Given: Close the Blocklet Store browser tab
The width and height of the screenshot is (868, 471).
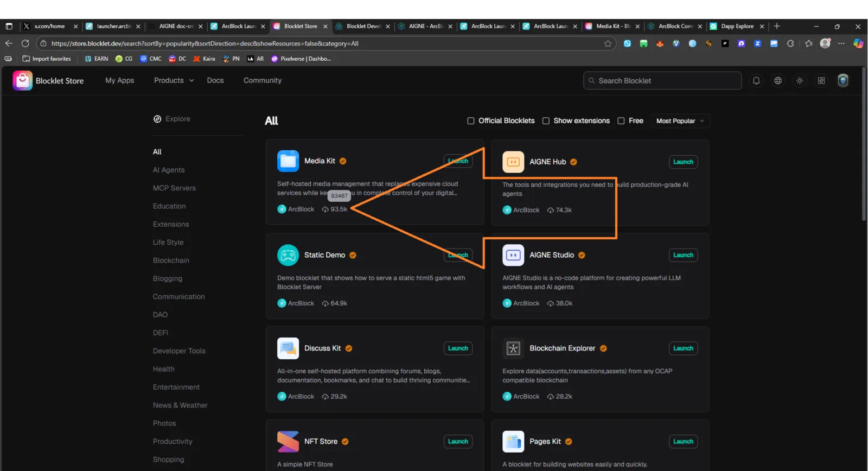Looking at the screenshot, I should (x=325, y=27).
